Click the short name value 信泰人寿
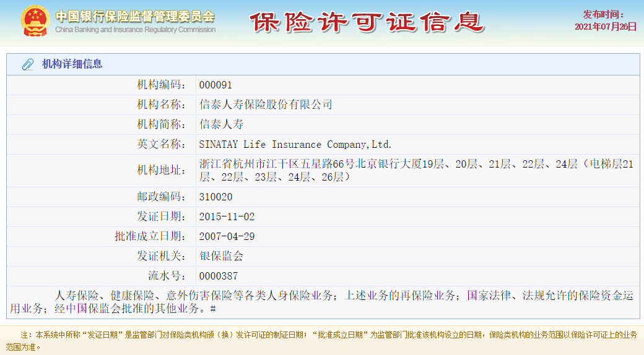The width and height of the screenshot is (644, 355). [222, 124]
